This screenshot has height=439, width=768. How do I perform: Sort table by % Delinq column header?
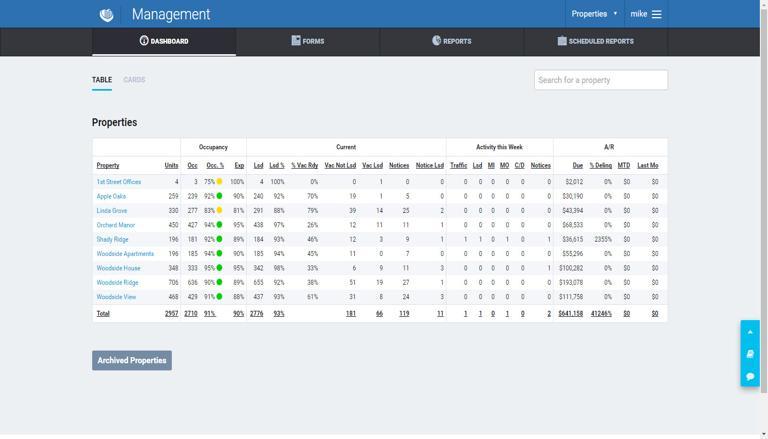pos(600,166)
